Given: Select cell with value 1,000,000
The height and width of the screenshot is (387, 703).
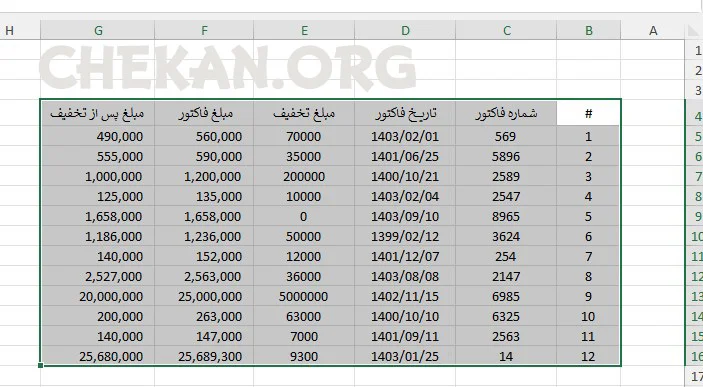Looking at the screenshot, I should point(98,176).
